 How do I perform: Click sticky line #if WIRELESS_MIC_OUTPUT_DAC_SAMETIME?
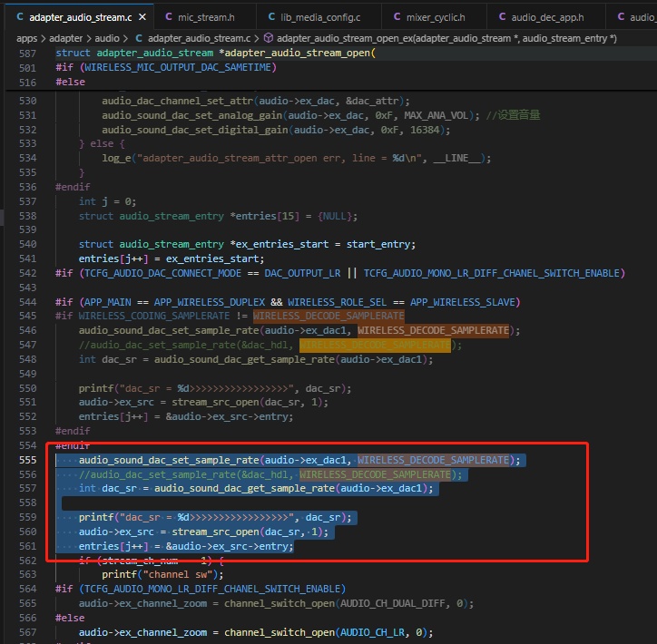coord(166,67)
